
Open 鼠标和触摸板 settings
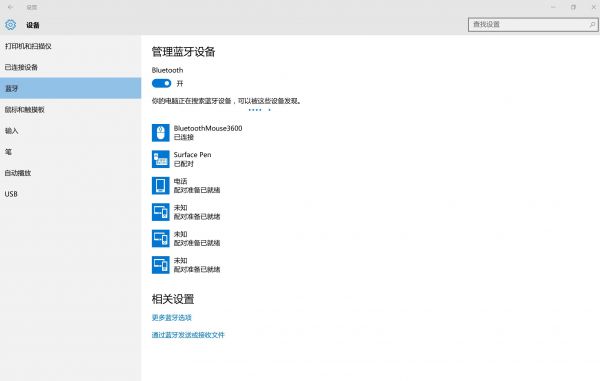(x=70, y=109)
